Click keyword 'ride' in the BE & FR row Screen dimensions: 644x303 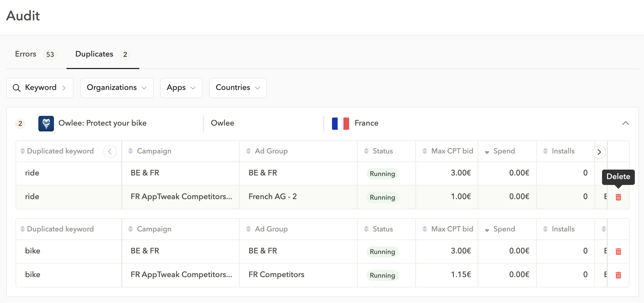32,173
